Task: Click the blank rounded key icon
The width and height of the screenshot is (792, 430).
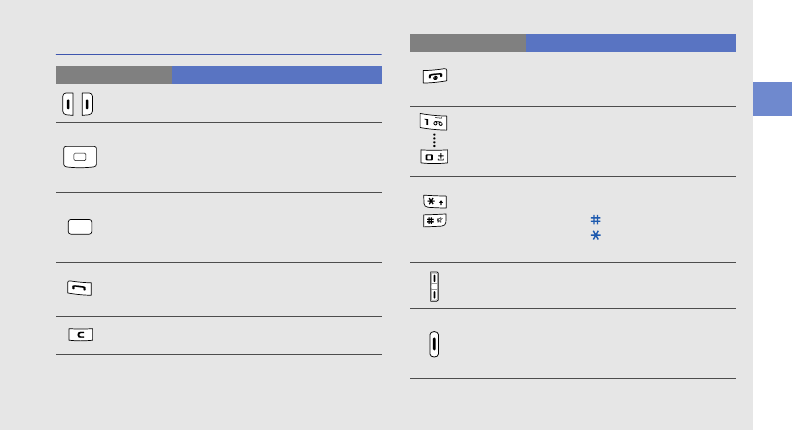Action: (80, 227)
